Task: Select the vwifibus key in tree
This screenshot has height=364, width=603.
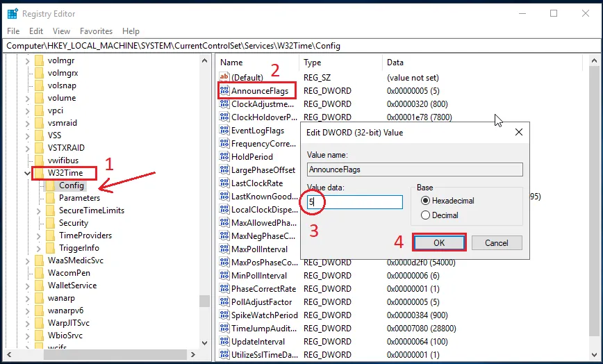Action: pyautogui.click(x=63, y=160)
